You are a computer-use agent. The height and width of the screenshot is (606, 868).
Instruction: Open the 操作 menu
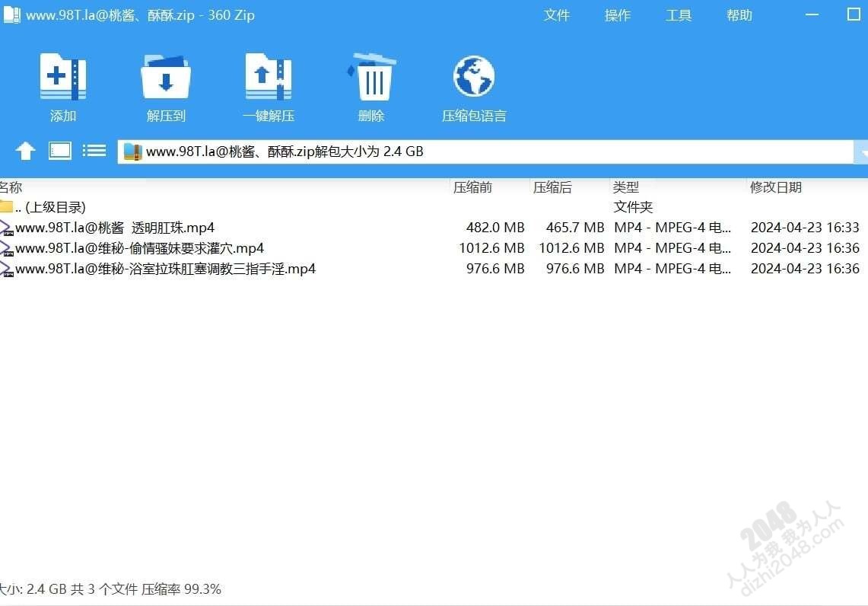click(x=618, y=15)
